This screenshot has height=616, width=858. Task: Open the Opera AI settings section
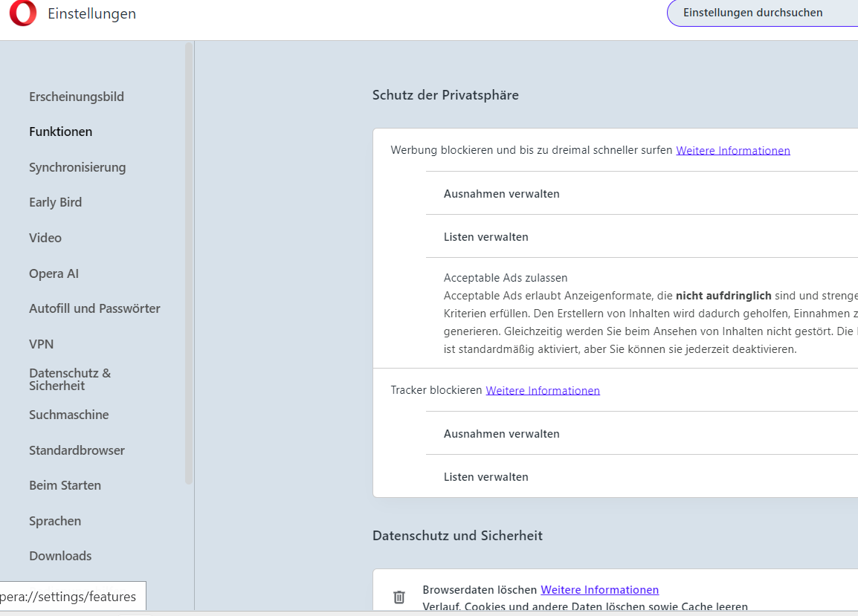click(x=54, y=273)
